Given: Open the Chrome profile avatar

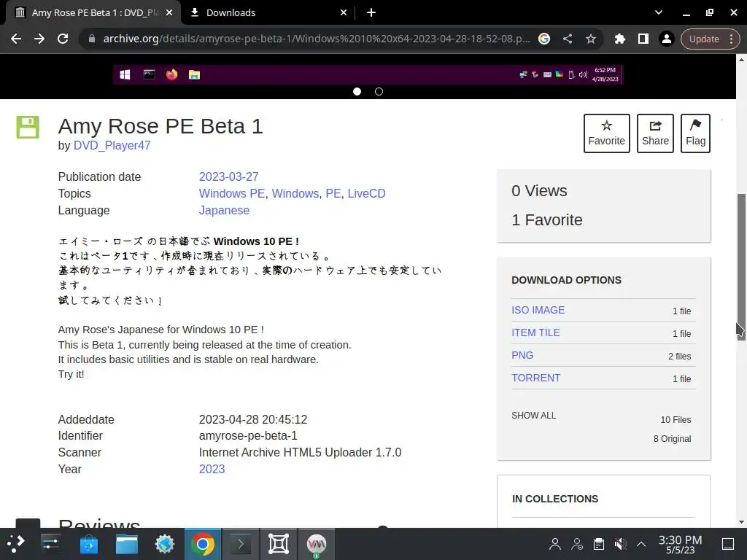Looking at the screenshot, I should (x=667, y=39).
